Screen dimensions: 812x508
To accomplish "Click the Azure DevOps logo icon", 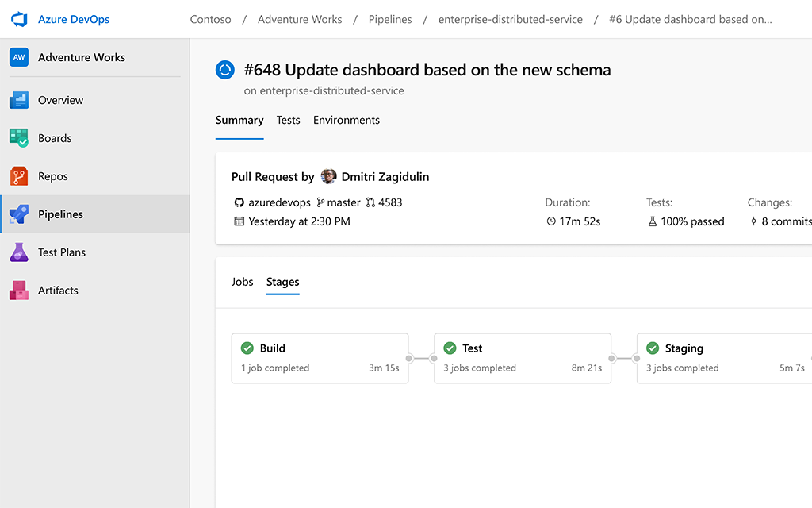I will [19, 19].
